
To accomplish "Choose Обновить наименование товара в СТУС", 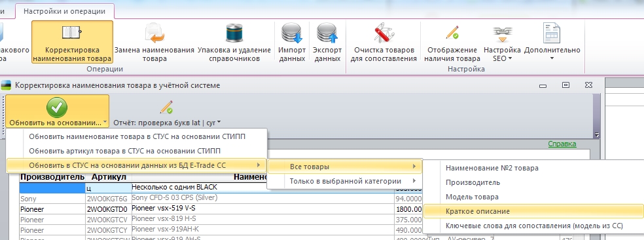I will 137,136.
